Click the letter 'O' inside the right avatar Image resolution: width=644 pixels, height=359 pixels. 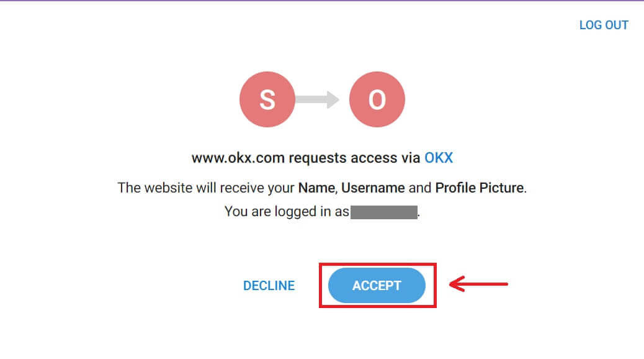tap(377, 99)
